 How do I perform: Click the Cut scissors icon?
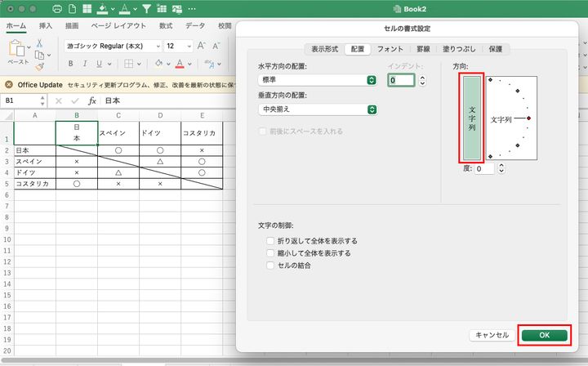pyautogui.click(x=38, y=42)
